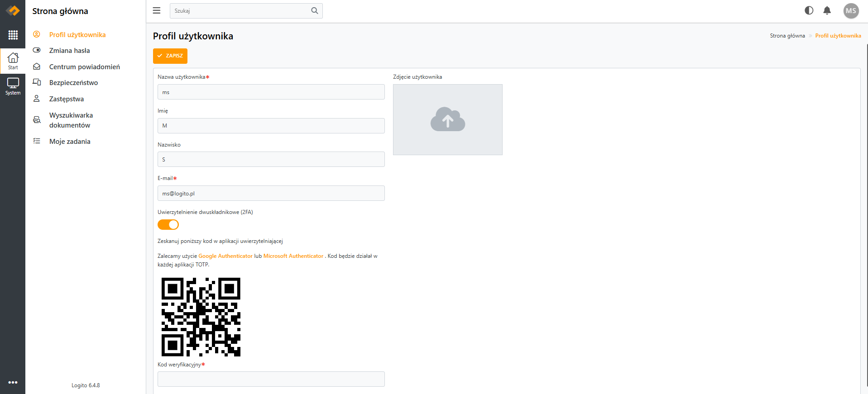Click the password change icon
Image resolution: width=868 pixels, height=394 pixels.
(37, 50)
